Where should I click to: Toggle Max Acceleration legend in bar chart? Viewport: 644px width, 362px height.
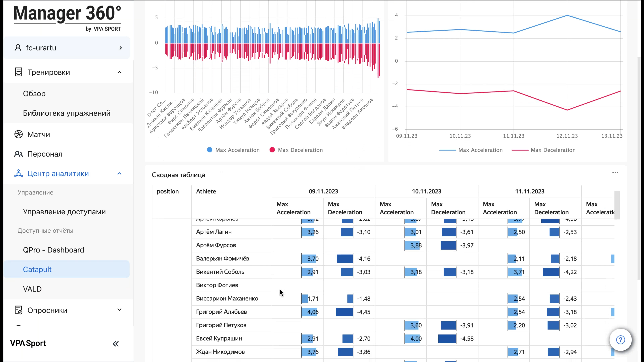(233, 150)
